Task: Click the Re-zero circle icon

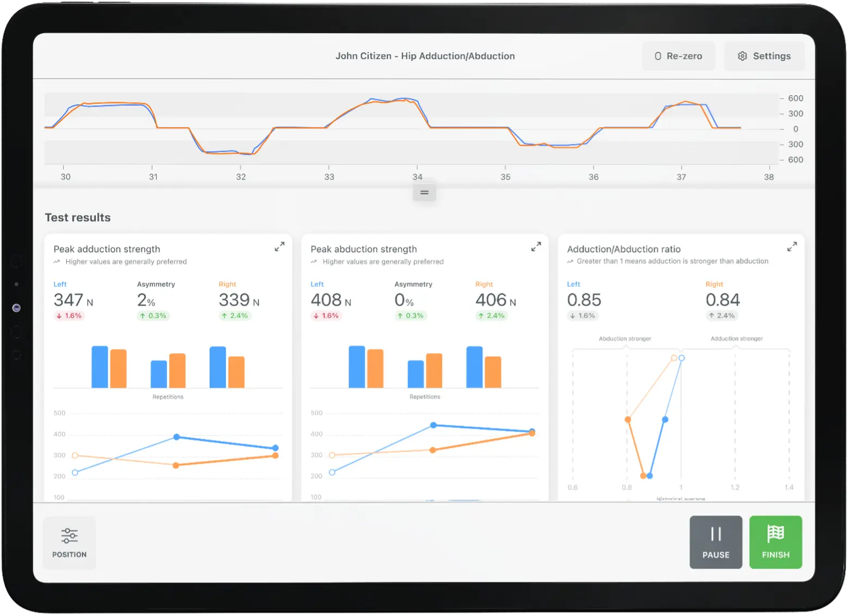Action: pos(658,55)
